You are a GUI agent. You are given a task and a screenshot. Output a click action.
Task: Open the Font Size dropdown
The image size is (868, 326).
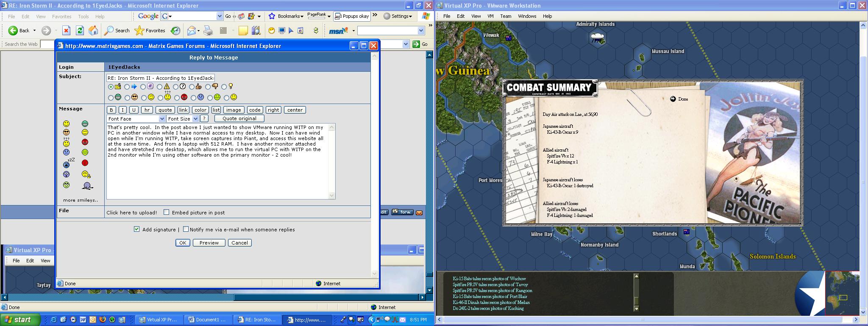183,119
